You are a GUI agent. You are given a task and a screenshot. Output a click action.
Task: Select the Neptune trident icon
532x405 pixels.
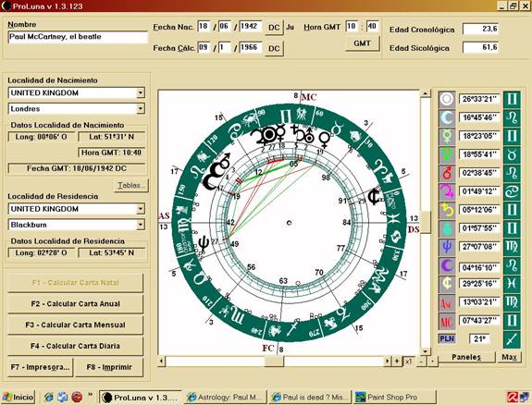point(447,247)
